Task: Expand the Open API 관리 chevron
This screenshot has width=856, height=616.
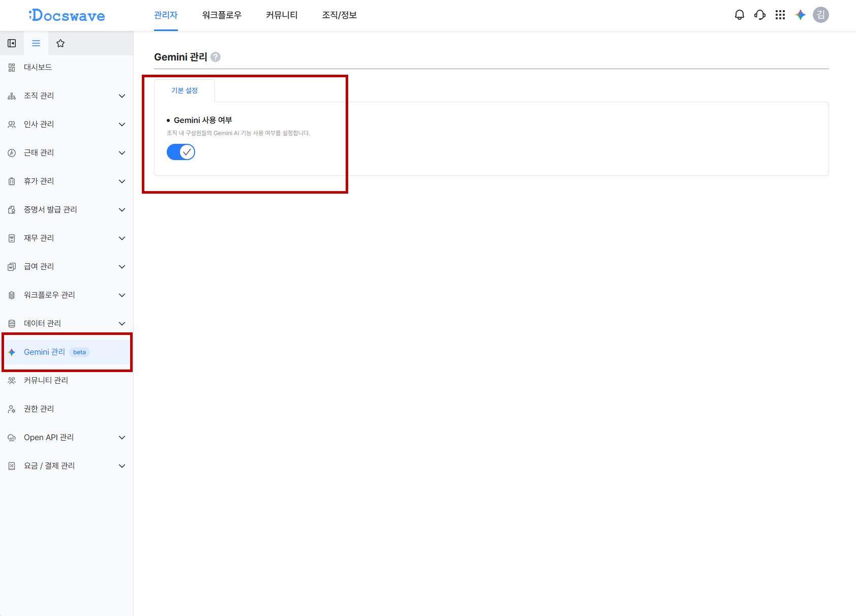Action: pos(122,438)
